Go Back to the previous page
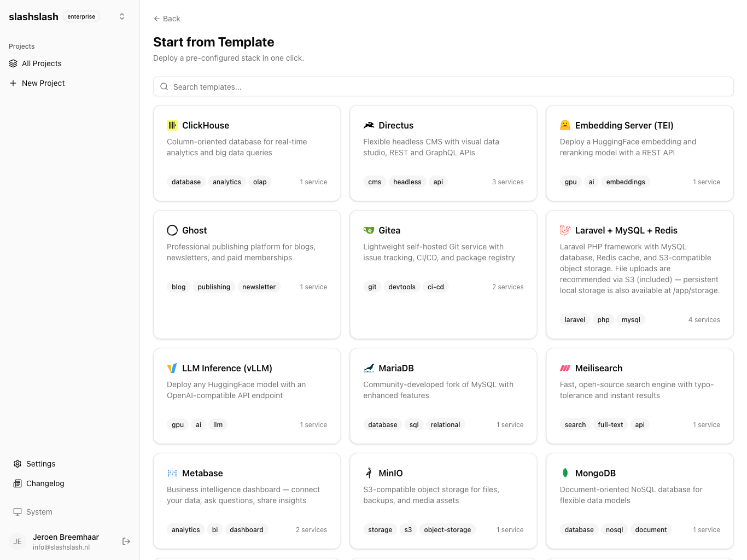 (x=167, y=19)
